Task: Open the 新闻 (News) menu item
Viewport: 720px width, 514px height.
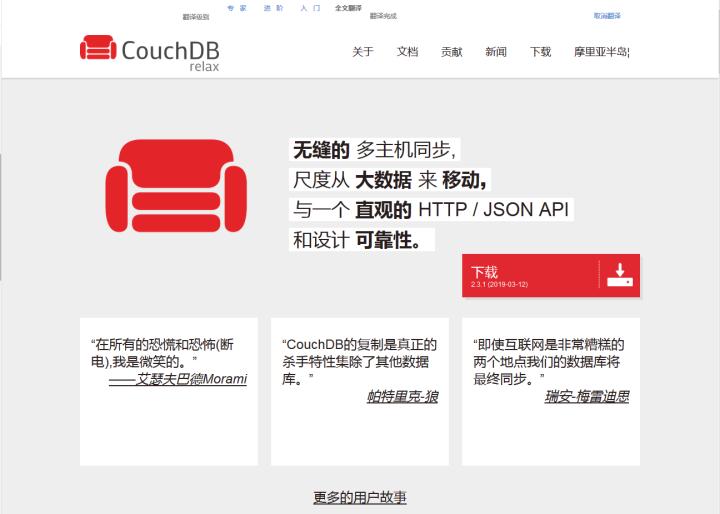Action: pyautogui.click(x=496, y=52)
